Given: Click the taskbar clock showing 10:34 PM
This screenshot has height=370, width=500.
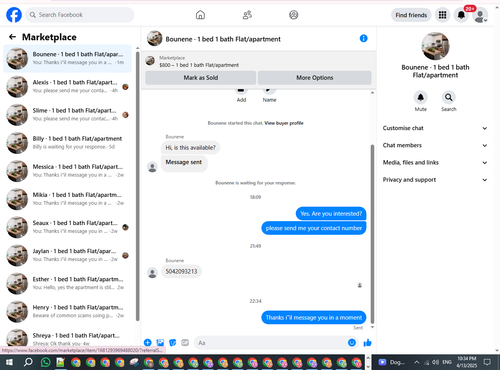Looking at the screenshot, I should [x=466, y=362].
